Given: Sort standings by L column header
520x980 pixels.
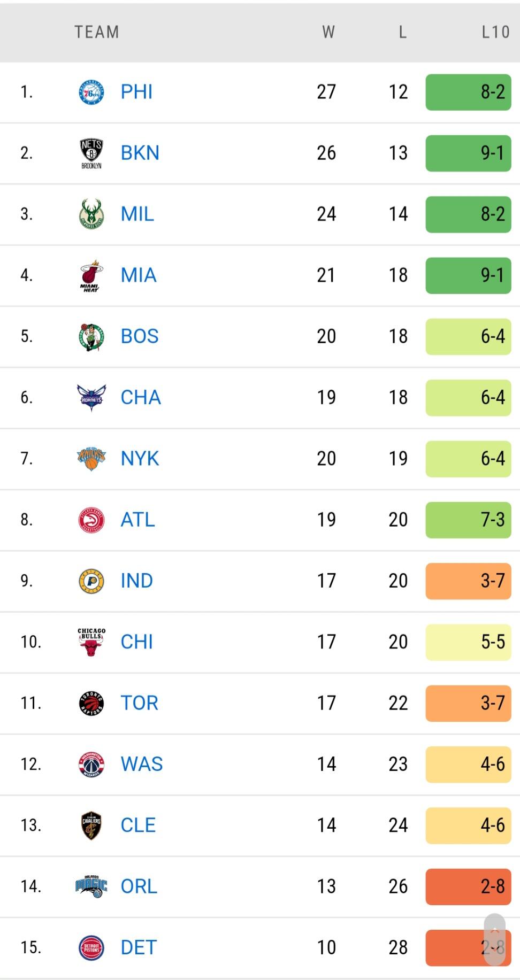Looking at the screenshot, I should (x=402, y=32).
